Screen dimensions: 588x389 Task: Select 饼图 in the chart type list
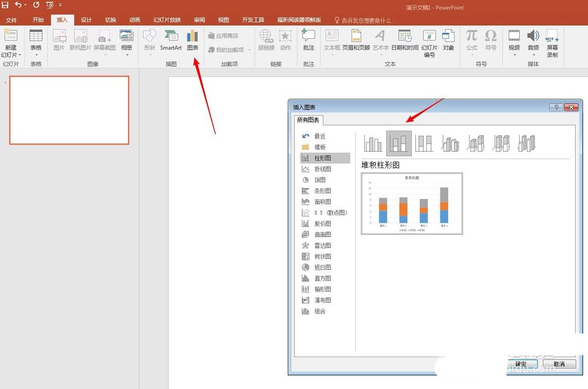point(319,180)
